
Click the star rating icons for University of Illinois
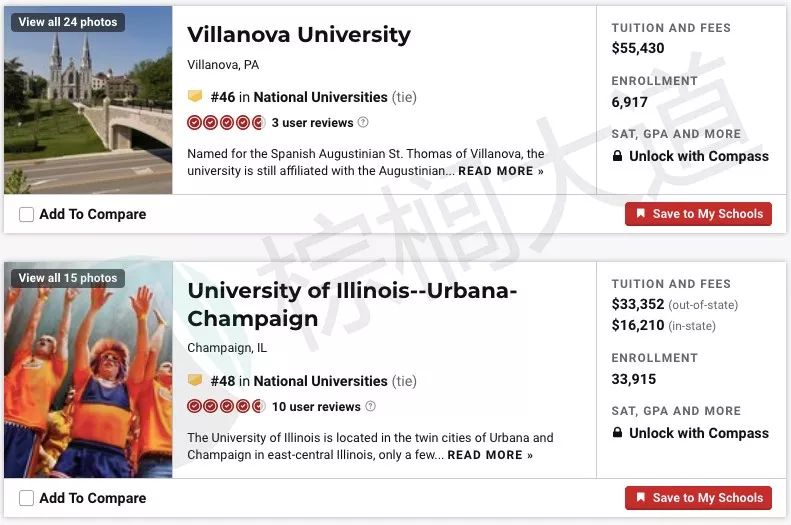point(226,406)
